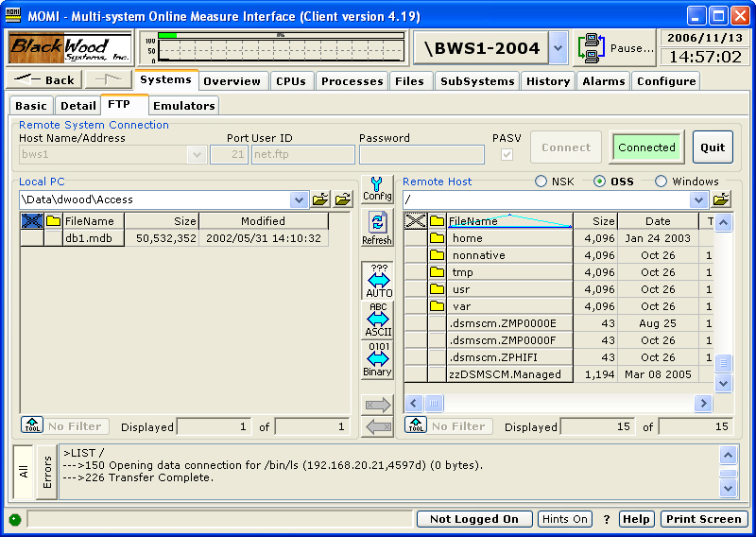Screen dimensions: 756x537
Task: Select the Windows radio button
Action: 661,182
